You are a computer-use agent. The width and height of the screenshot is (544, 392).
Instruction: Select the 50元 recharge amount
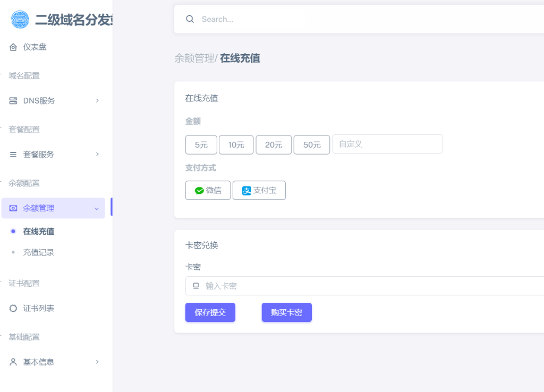point(311,144)
